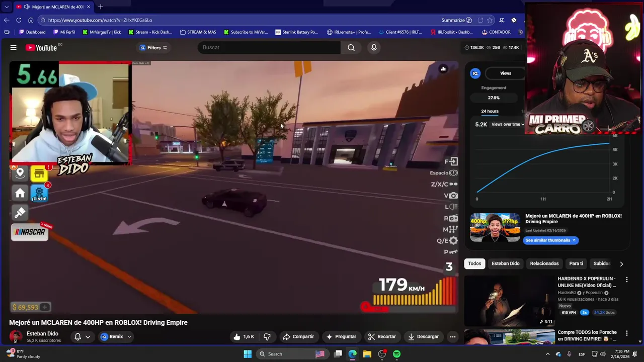Open options for Compre TODOS los Porsche video

pyautogui.click(x=627, y=333)
